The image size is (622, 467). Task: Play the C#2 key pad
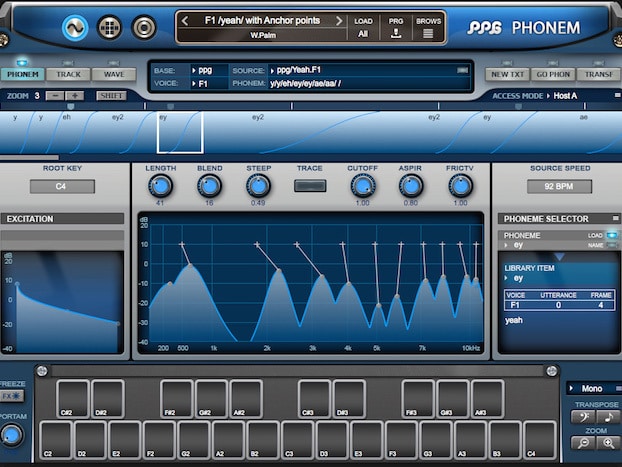click(x=73, y=399)
